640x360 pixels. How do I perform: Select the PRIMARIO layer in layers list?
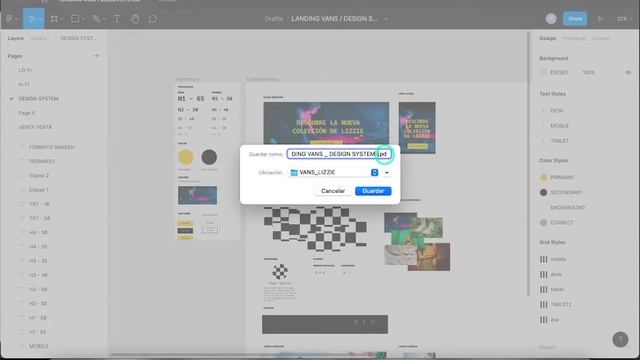point(42,161)
